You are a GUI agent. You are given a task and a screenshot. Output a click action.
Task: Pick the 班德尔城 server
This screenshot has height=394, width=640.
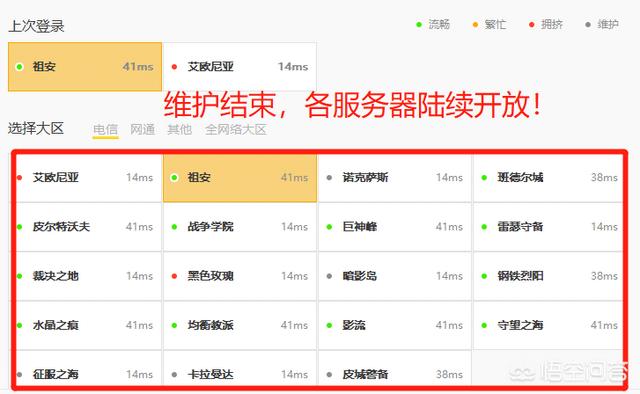tap(548, 178)
